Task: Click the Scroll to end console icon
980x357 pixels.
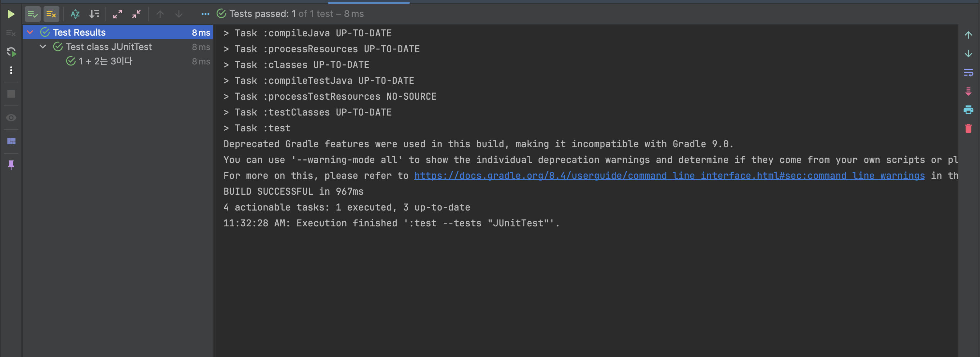Action: click(968, 91)
